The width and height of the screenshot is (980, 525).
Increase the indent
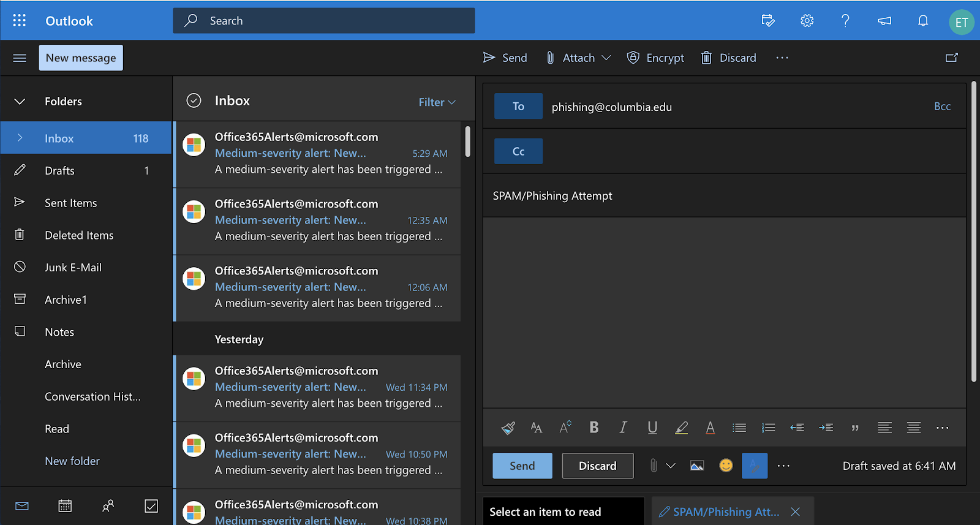[x=826, y=428]
